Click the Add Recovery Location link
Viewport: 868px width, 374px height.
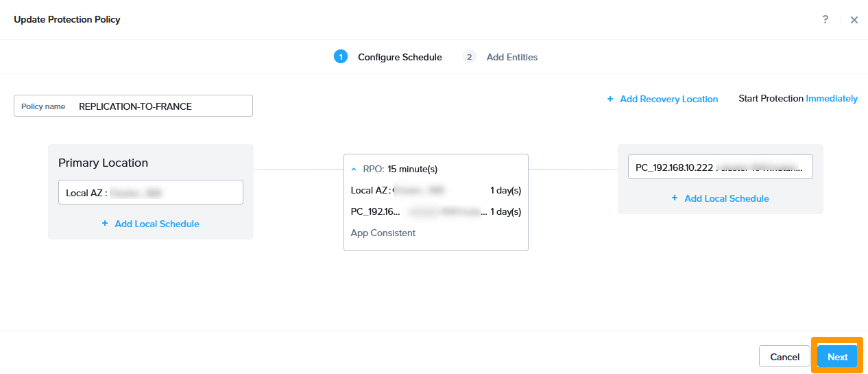[668, 99]
